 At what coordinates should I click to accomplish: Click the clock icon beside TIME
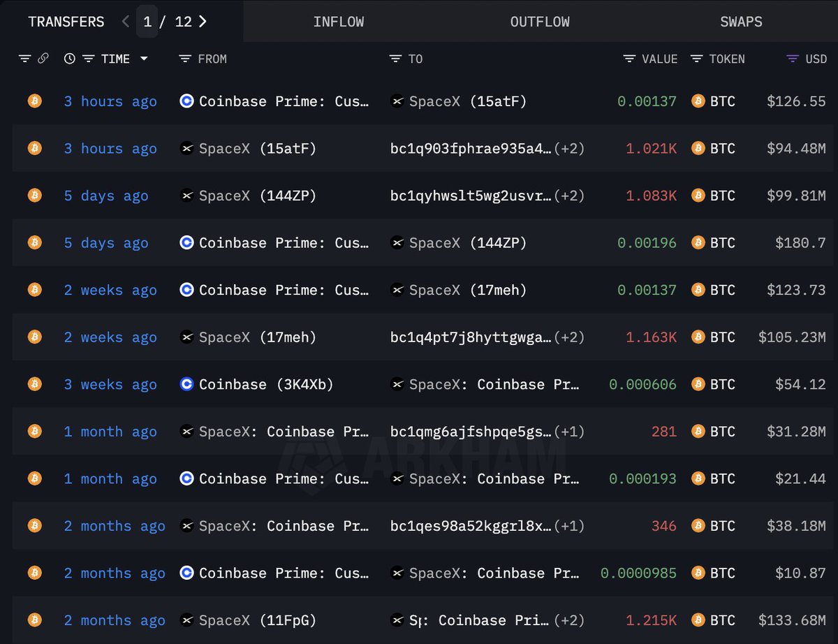[x=69, y=59]
